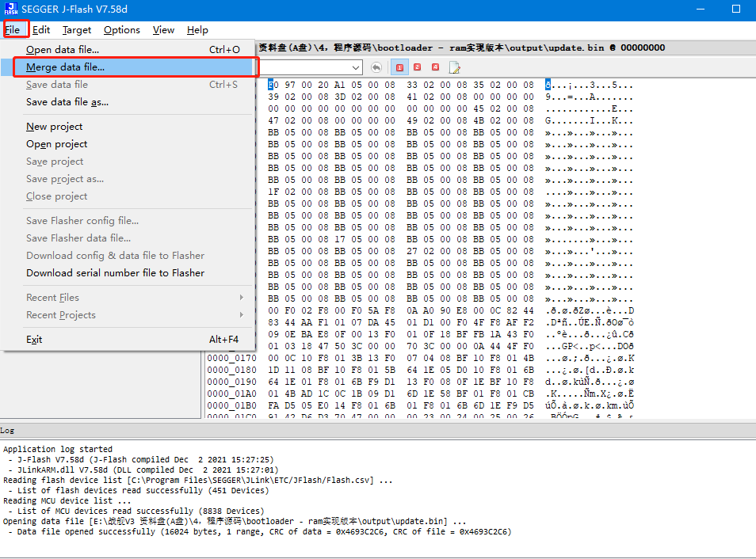This screenshot has width=756, height=559.
Task: Maximize the J-Flash window
Action: (x=735, y=10)
